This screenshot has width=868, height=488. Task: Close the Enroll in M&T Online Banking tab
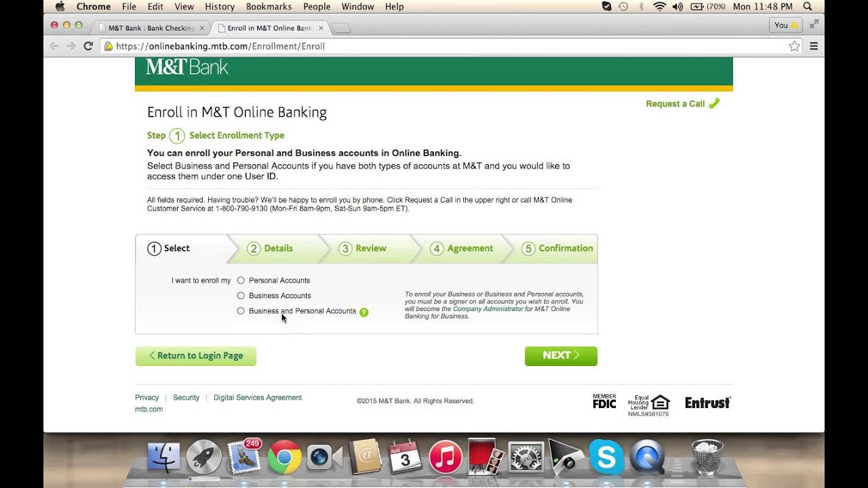pos(321,28)
